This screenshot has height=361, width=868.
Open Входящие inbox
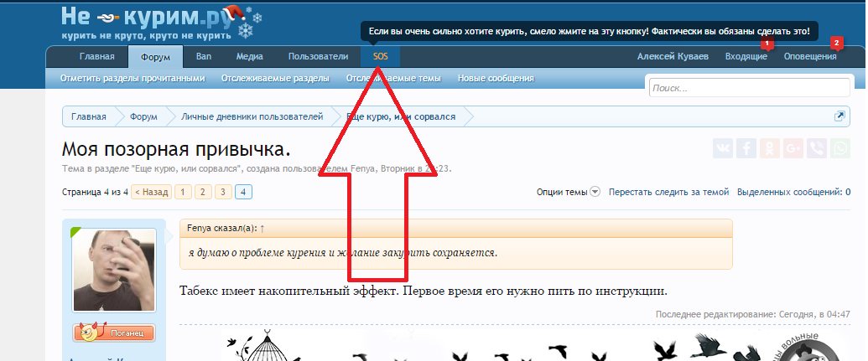pos(746,56)
